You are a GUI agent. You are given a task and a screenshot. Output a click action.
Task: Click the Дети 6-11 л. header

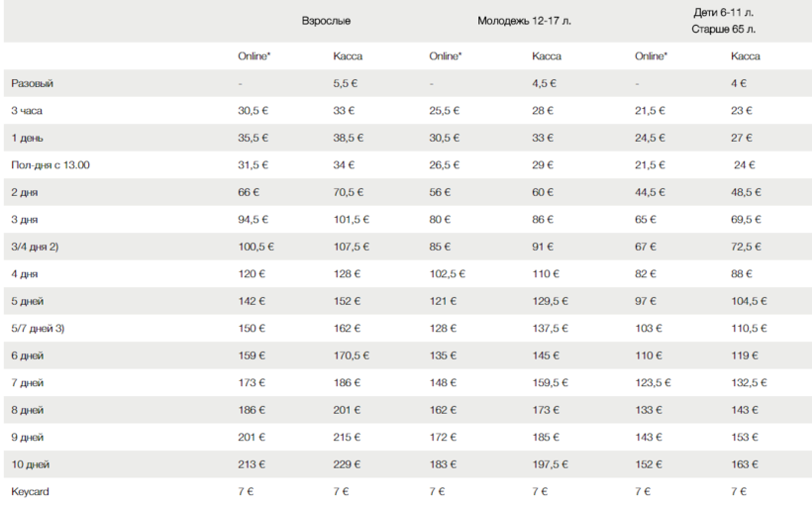click(x=724, y=11)
